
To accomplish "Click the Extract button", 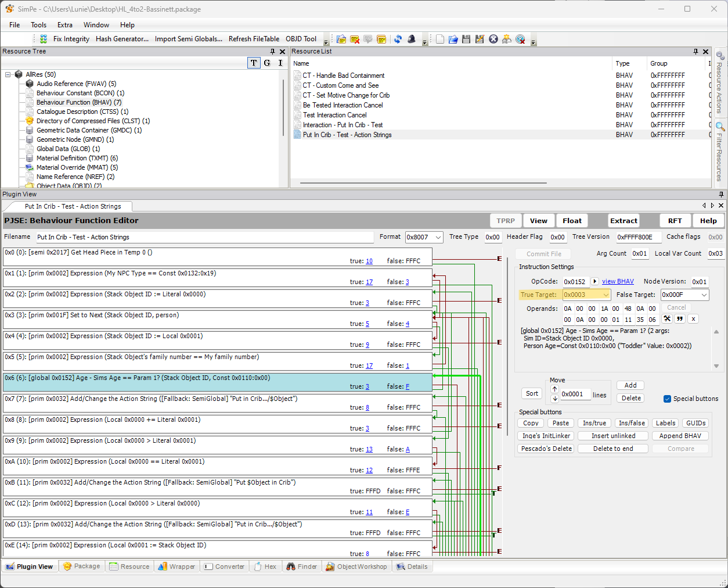I will point(624,221).
